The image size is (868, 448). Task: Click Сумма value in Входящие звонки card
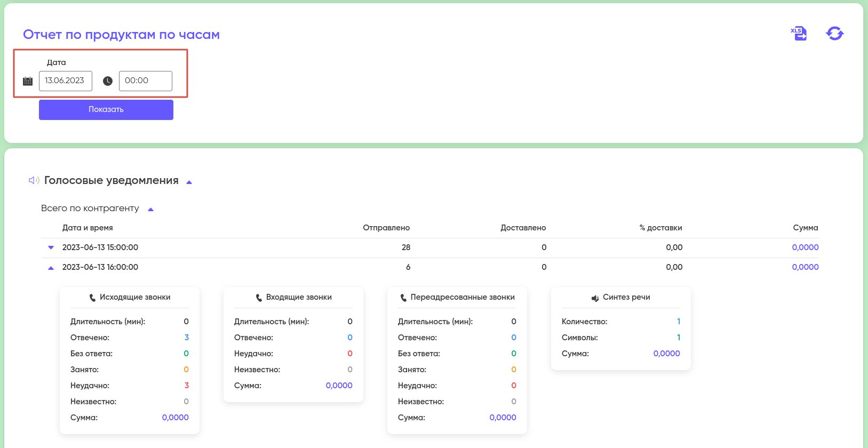click(339, 386)
